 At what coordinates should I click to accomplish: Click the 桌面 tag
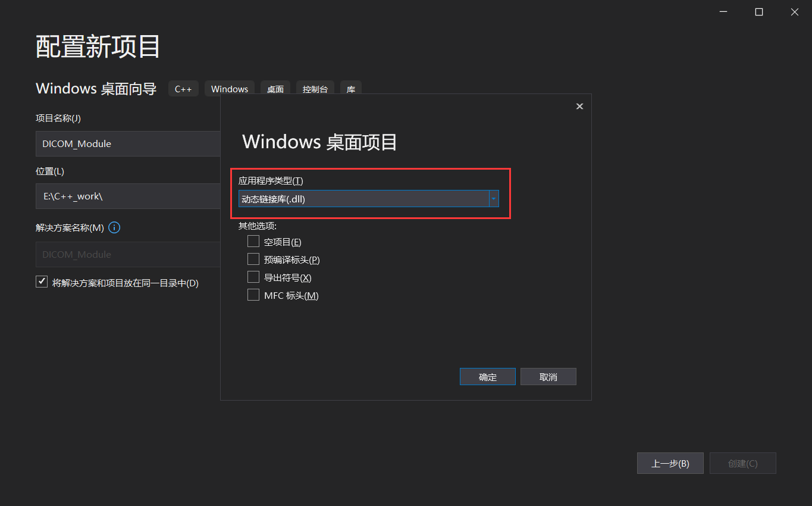[275, 89]
